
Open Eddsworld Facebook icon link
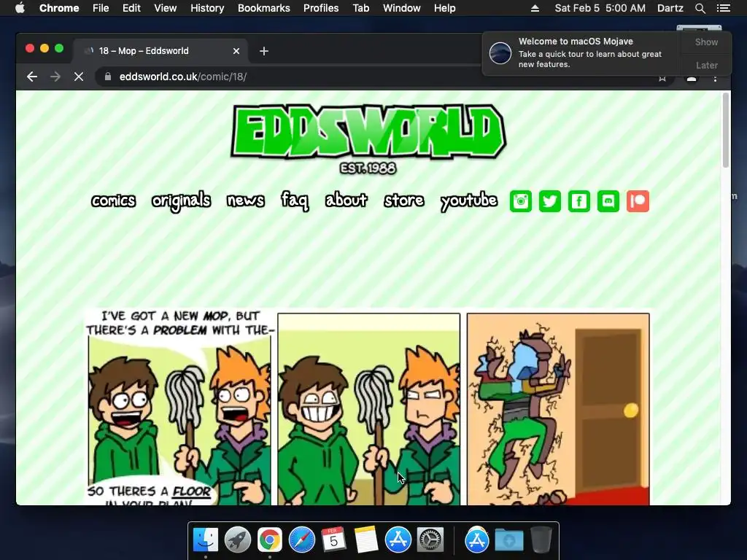tap(578, 201)
